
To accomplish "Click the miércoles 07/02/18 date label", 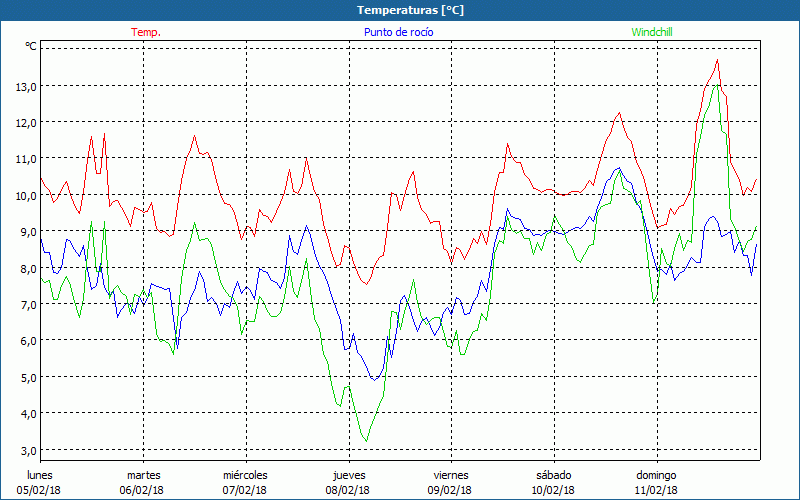I will tap(244, 482).
